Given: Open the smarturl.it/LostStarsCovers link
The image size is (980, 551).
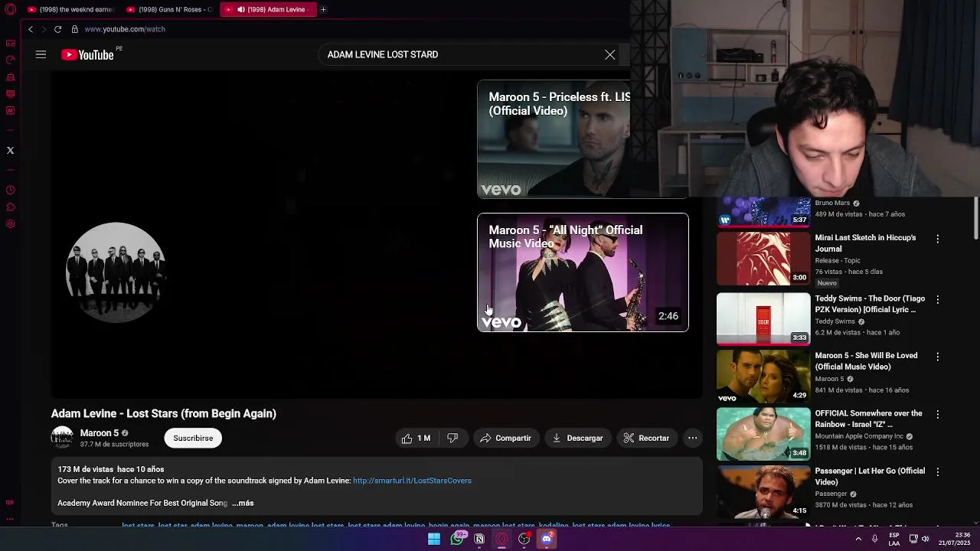Looking at the screenshot, I should pos(412,481).
